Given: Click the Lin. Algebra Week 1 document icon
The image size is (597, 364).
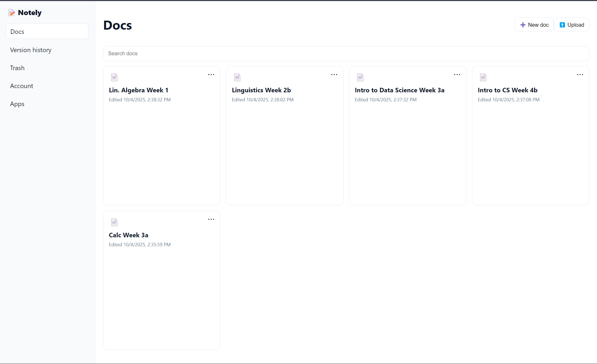Looking at the screenshot, I should click(114, 77).
